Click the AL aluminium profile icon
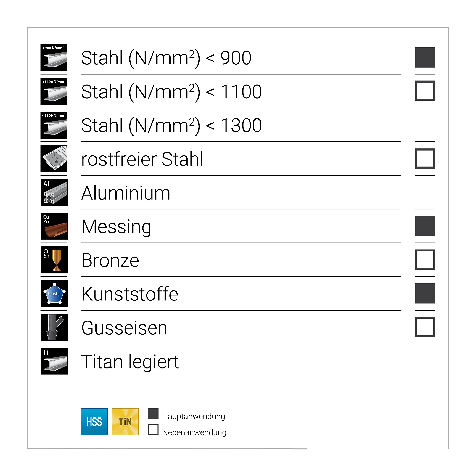476x476 pixels. point(54,192)
